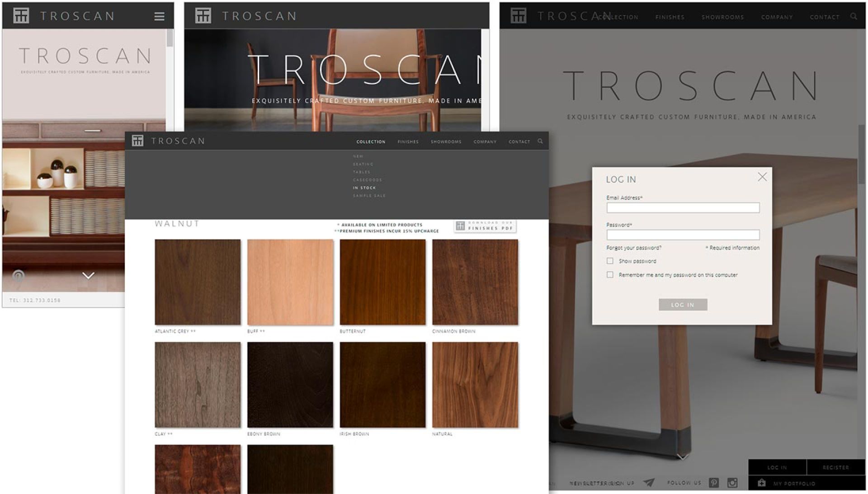The width and height of the screenshot is (868, 494).
Task: Click the WALNUT section heading
Action: (177, 224)
